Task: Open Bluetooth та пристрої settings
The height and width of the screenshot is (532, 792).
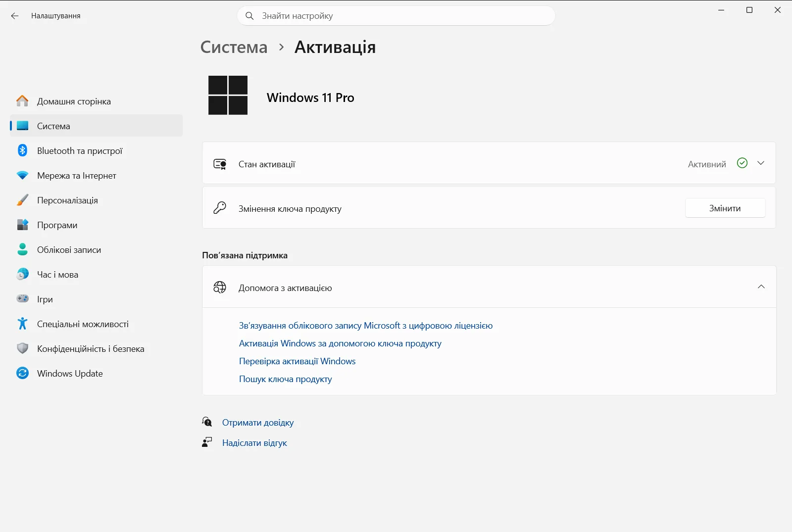Action: [97, 150]
